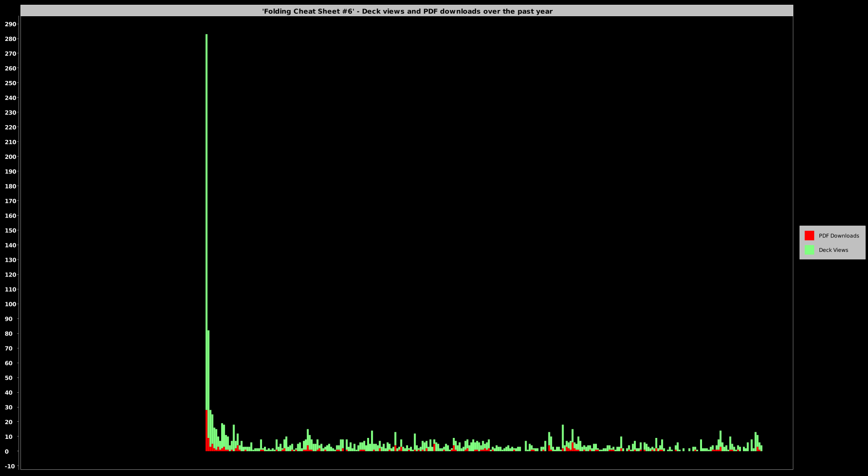The width and height of the screenshot is (868, 476).
Task: Click y-axis label 200
Action: tap(10, 157)
